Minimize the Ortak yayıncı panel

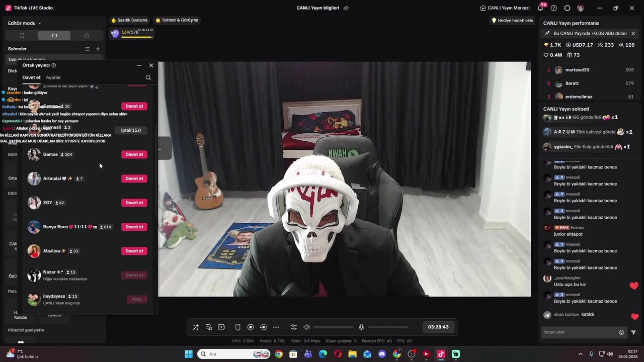[139, 65]
